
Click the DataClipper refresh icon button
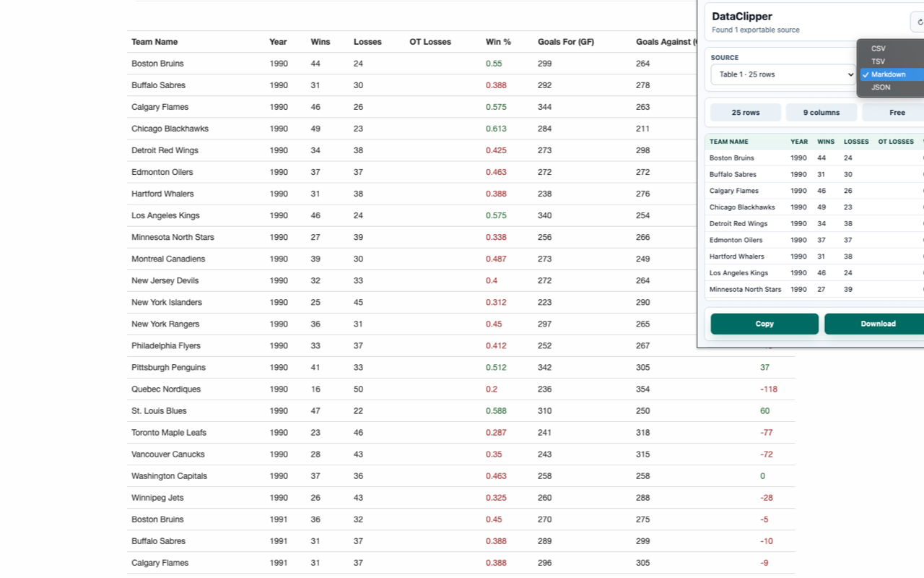(x=918, y=22)
